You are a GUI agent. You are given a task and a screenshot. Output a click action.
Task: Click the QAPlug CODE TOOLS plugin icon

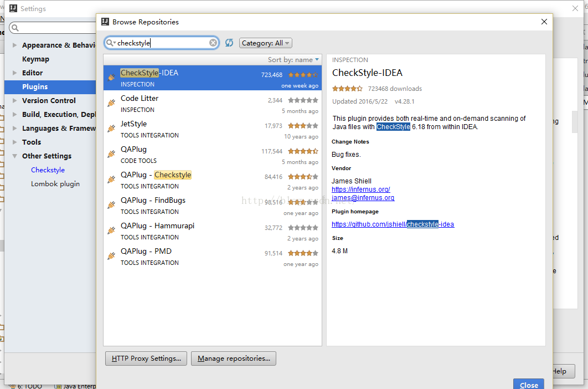tap(111, 154)
